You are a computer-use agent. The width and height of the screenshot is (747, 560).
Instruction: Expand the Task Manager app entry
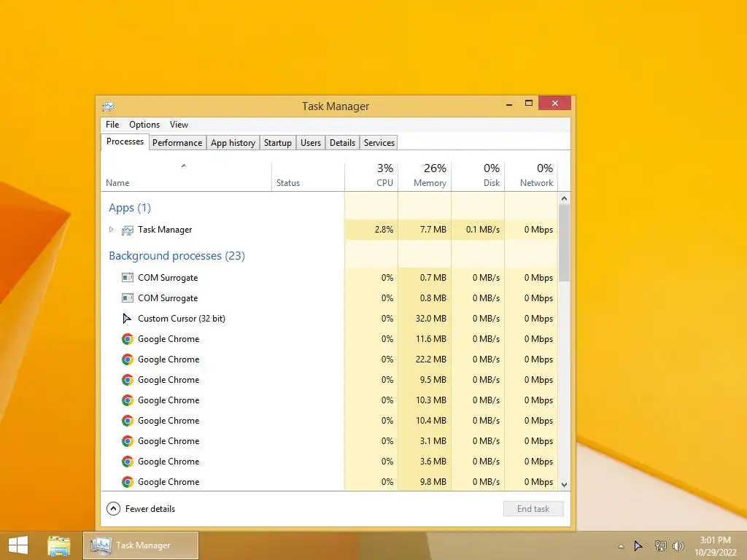point(112,230)
